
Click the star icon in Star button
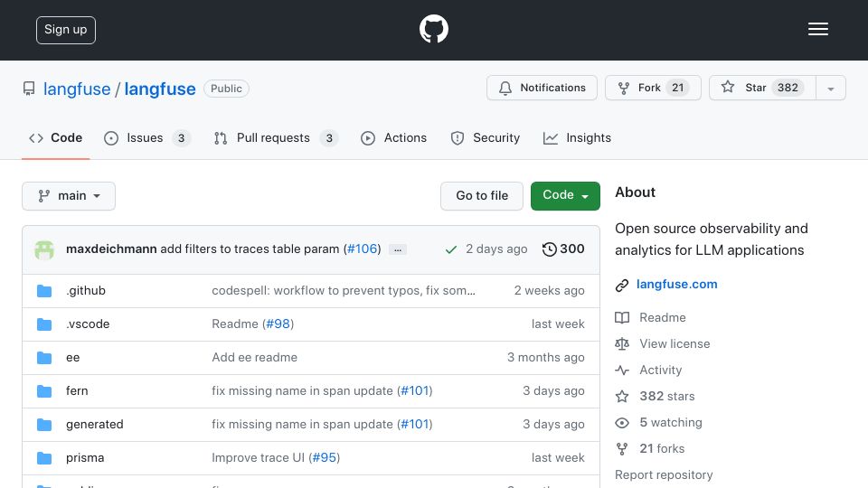coord(728,87)
